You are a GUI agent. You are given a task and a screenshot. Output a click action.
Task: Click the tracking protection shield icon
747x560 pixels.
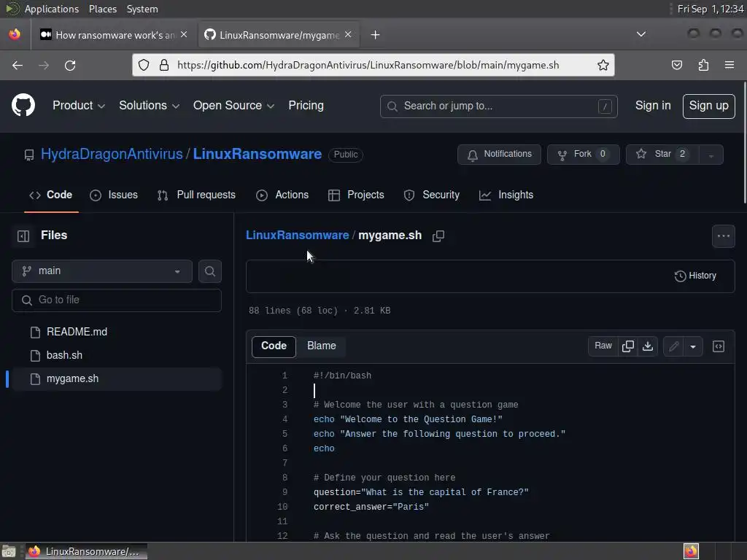coord(144,65)
